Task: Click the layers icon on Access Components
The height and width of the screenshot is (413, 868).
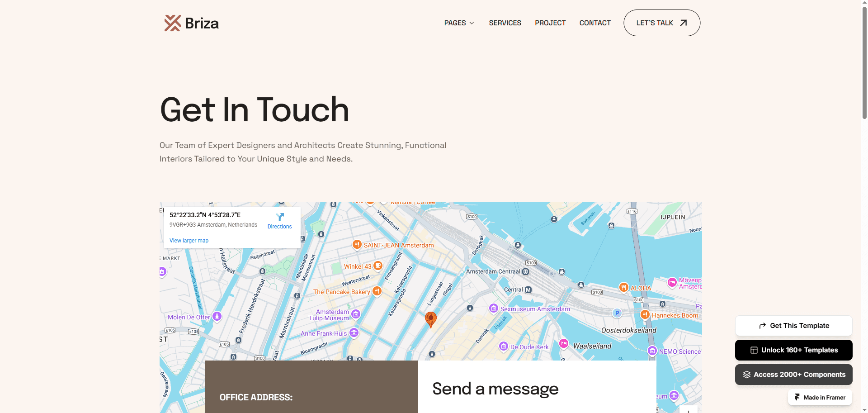Action: coord(747,375)
